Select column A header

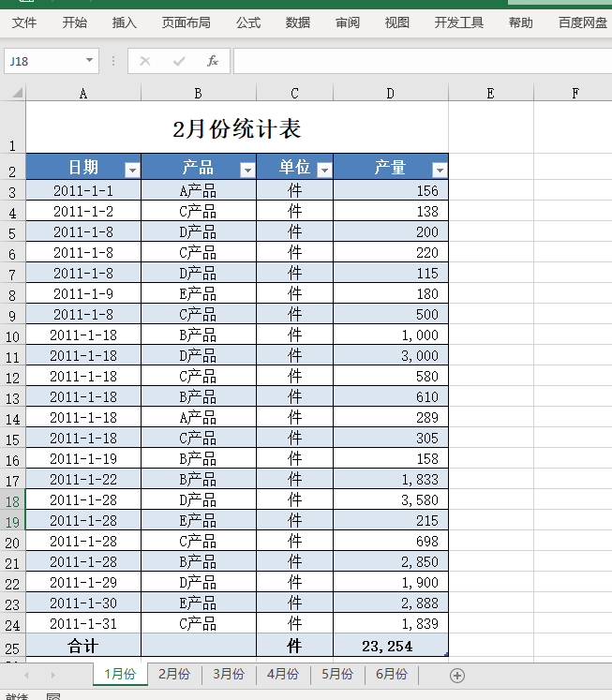click(x=83, y=93)
